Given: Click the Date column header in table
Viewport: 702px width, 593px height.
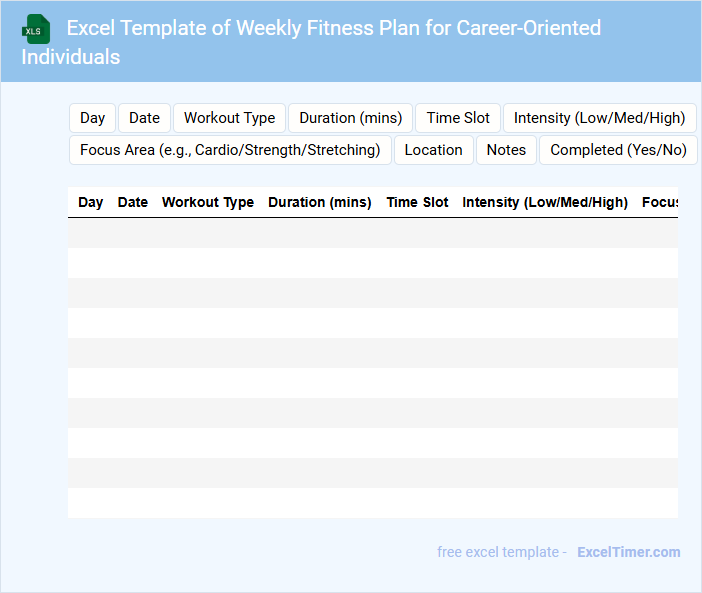Looking at the screenshot, I should click(133, 202).
